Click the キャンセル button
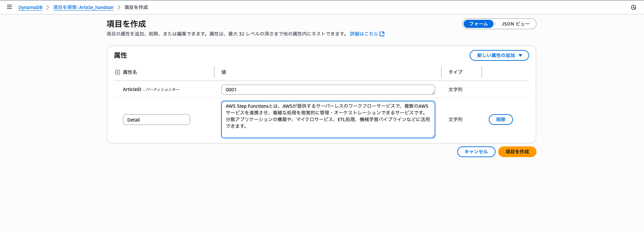The height and width of the screenshot is (232, 644). 476,152
